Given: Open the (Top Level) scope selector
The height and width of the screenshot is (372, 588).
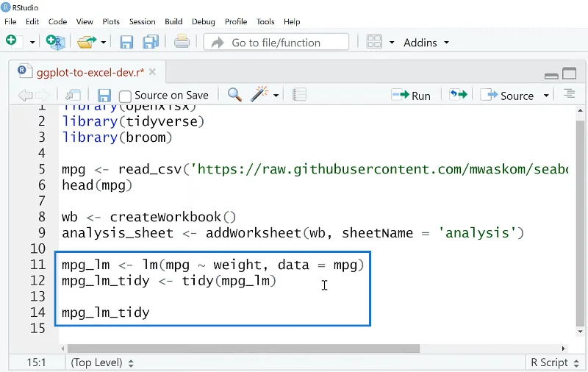Looking at the screenshot, I should [x=102, y=362].
